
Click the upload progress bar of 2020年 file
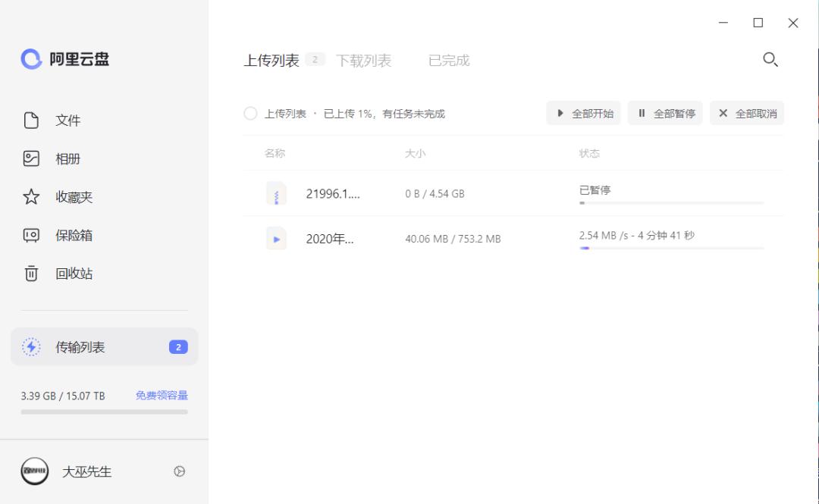pos(671,248)
